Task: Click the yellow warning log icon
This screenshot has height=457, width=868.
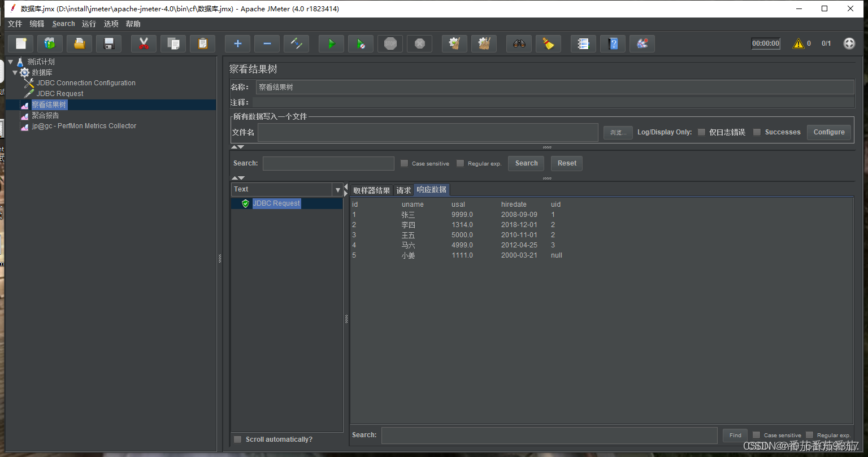Action: 798,43
